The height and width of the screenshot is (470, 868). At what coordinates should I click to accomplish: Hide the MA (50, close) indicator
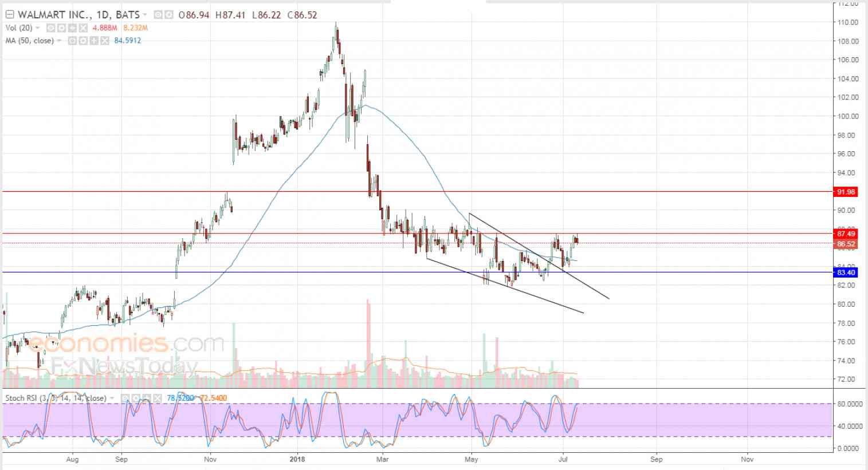(72, 41)
